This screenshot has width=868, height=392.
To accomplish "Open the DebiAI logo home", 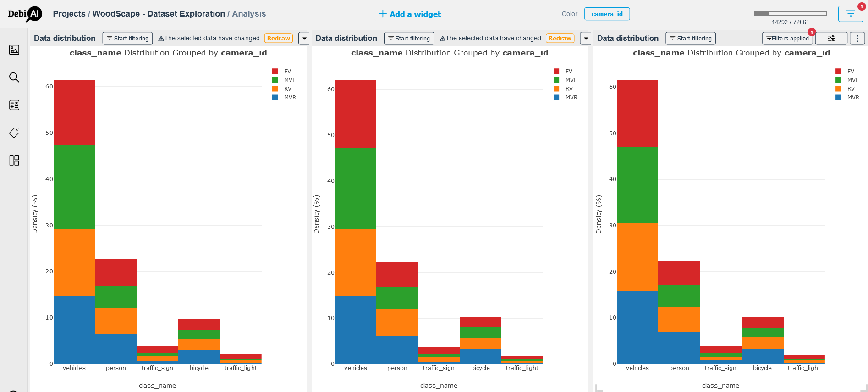I will [x=25, y=14].
